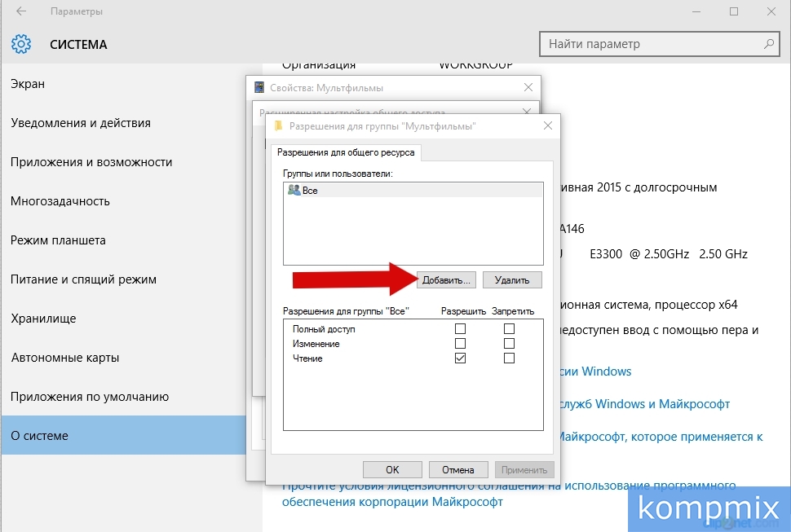
Task: Close the advanced sharing dialog behind
Action: click(527, 111)
